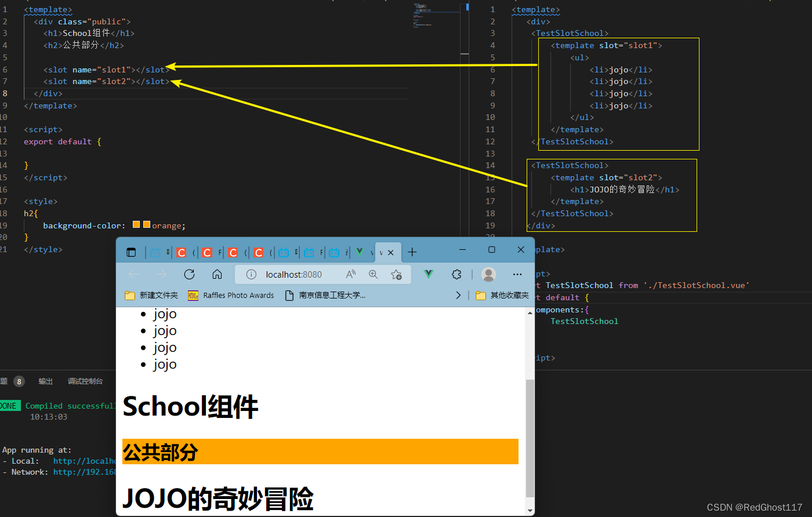Click line number 16 in right editor
Viewport: 812px width, 517px height.
[x=490, y=190]
